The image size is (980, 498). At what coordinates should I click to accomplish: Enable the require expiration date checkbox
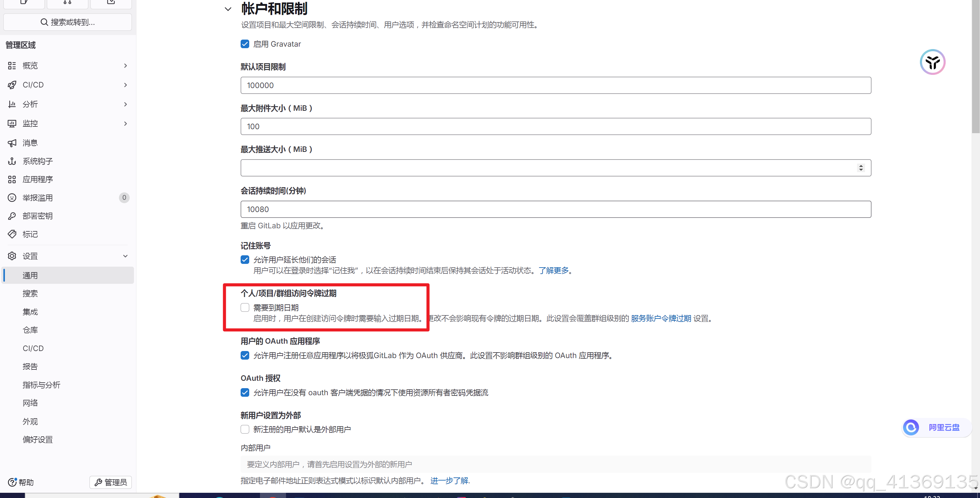(245, 308)
